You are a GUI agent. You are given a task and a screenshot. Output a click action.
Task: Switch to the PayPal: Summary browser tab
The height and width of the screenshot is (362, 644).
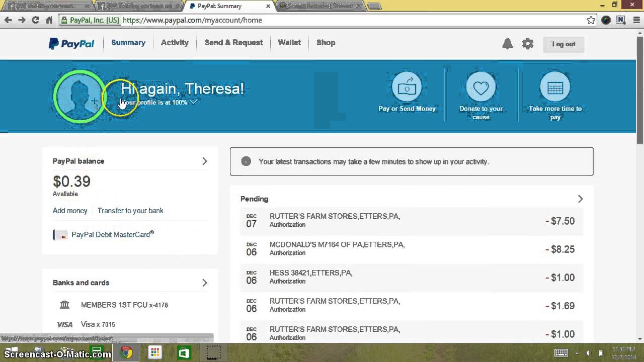point(229,6)
